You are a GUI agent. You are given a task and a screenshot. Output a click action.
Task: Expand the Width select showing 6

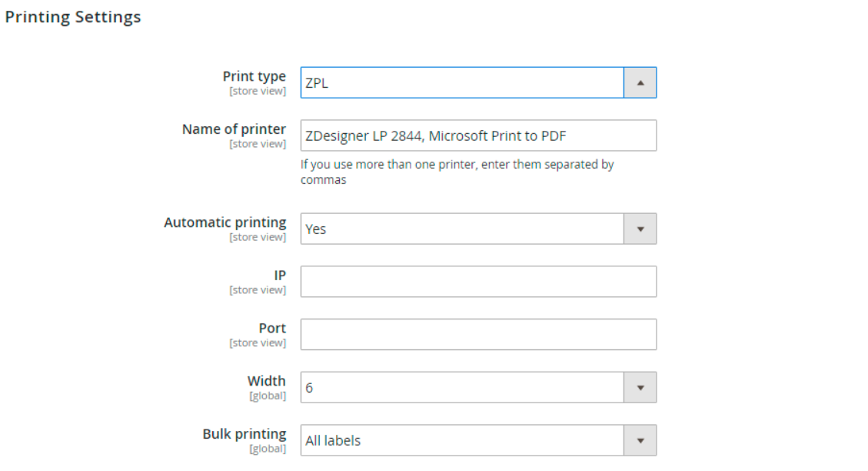pos(478,387)
